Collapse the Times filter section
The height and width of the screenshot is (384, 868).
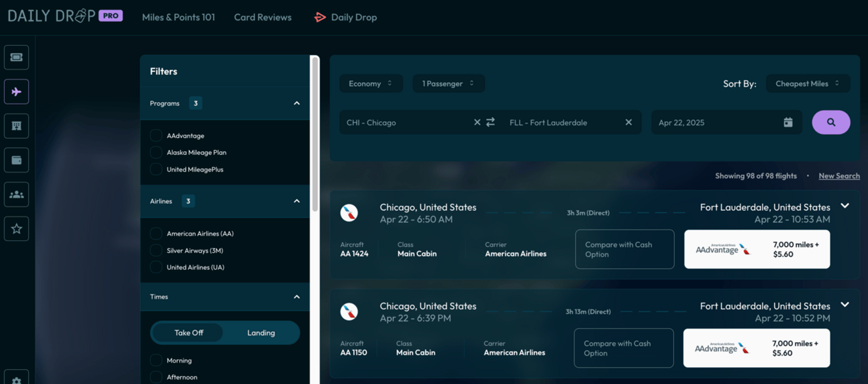[x=297, y=297]
